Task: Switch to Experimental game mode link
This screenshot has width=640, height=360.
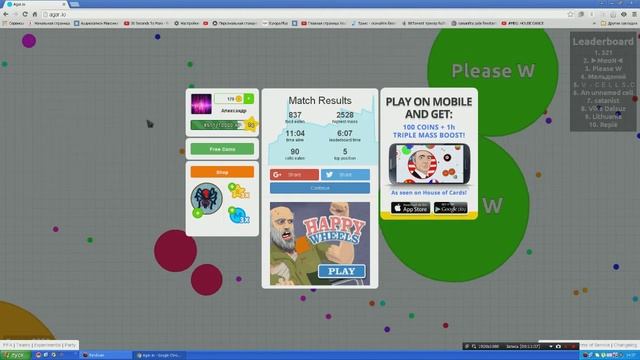Action: [x=47, y=345]
